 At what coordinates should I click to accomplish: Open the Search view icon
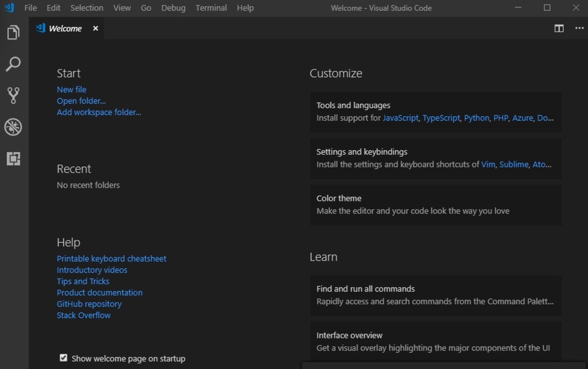(13, 64)
